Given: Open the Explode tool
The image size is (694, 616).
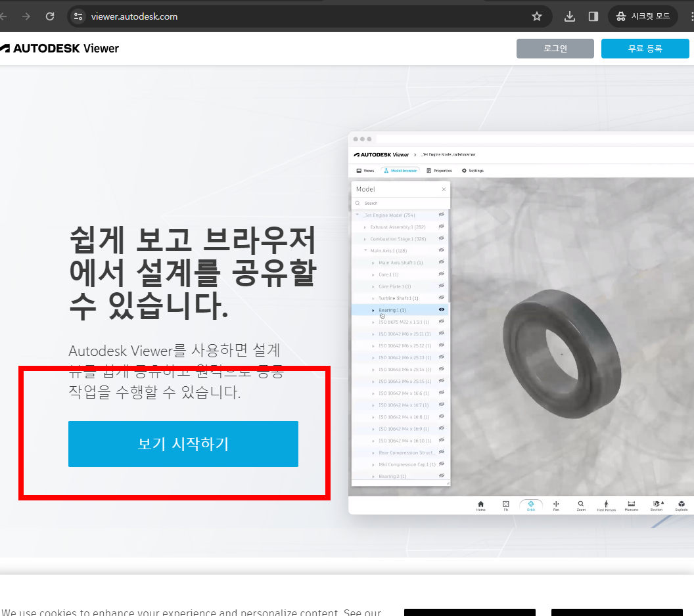Looking at the screenshot, I should 682,504.
